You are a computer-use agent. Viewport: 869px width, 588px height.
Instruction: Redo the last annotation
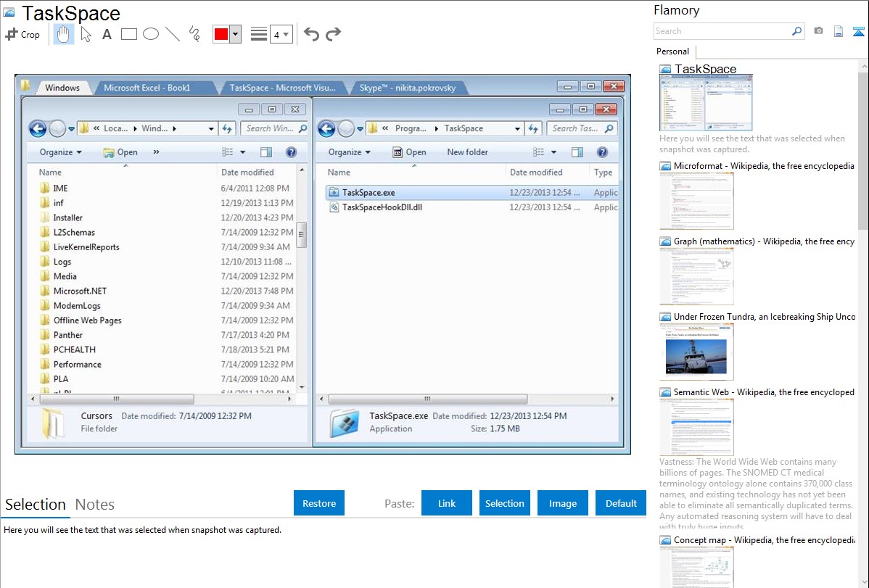click(x=333, y=34)
